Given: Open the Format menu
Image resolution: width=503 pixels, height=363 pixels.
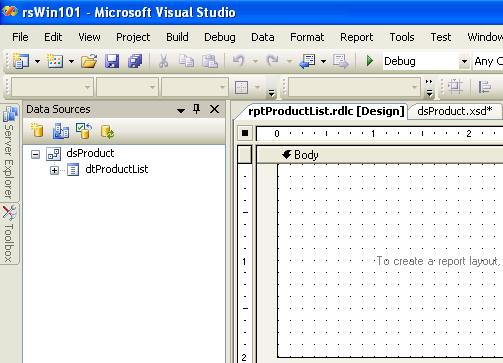Looking at the screenshot, I should (x=307, y=37).
